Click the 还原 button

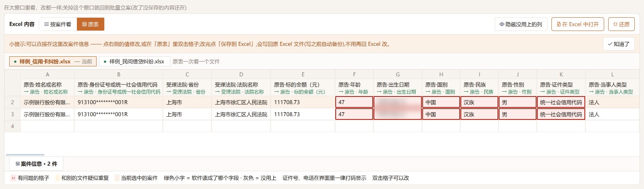(x=621, y=24)
